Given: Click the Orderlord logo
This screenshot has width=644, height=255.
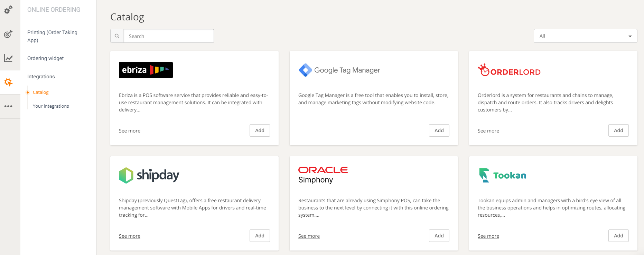Looking at the screenshot, I should [x=509, y=70].
